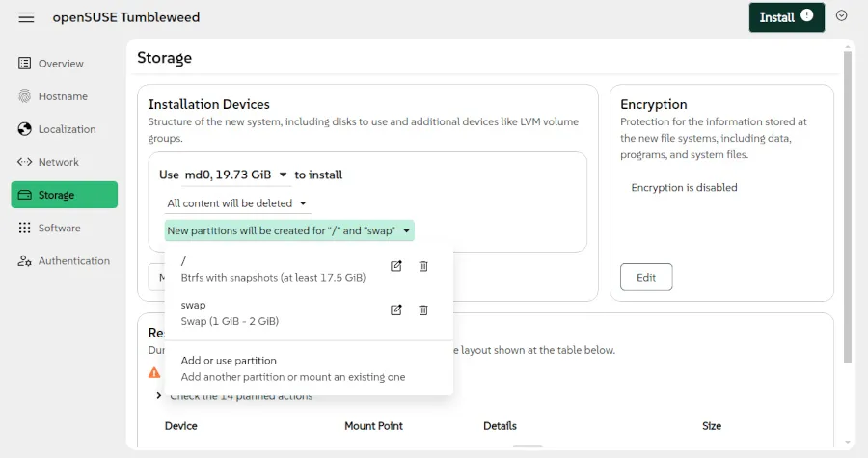Delete the swap partition
The image size is (868, 458).
pos(422,310)
